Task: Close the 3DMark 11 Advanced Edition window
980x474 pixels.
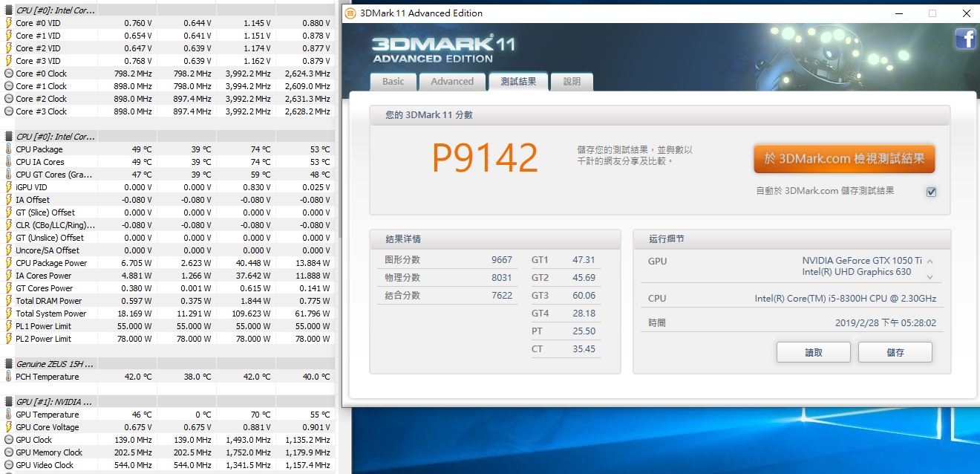Action: pyautogui.click(x=966, y=13)
